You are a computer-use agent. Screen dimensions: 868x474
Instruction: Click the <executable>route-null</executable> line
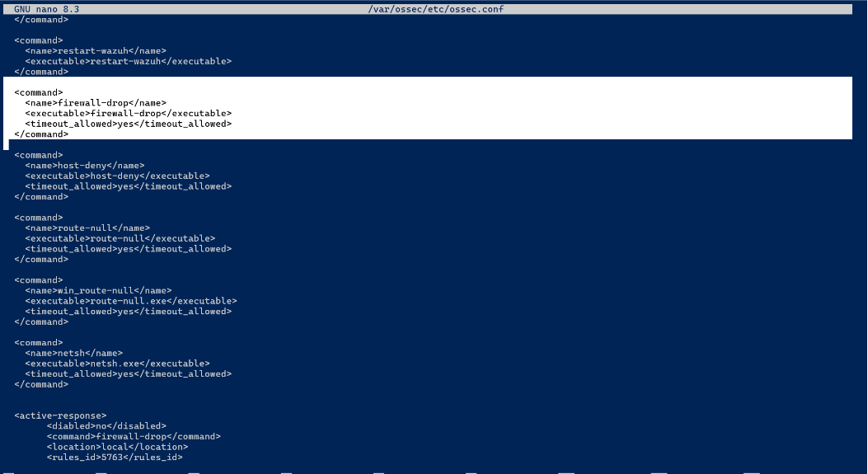[x=120, y=239]
